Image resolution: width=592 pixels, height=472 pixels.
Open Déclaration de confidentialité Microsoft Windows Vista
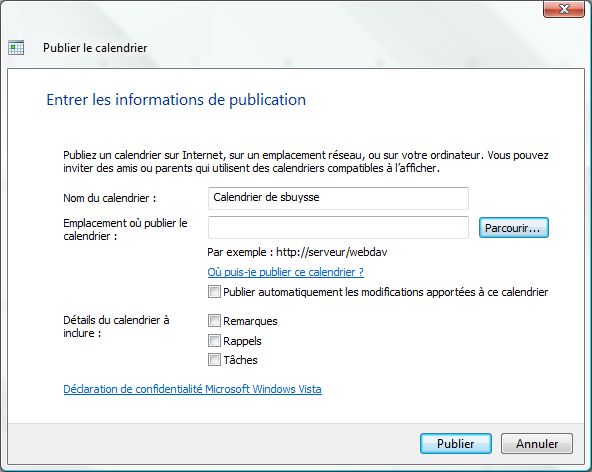point(193,389)
